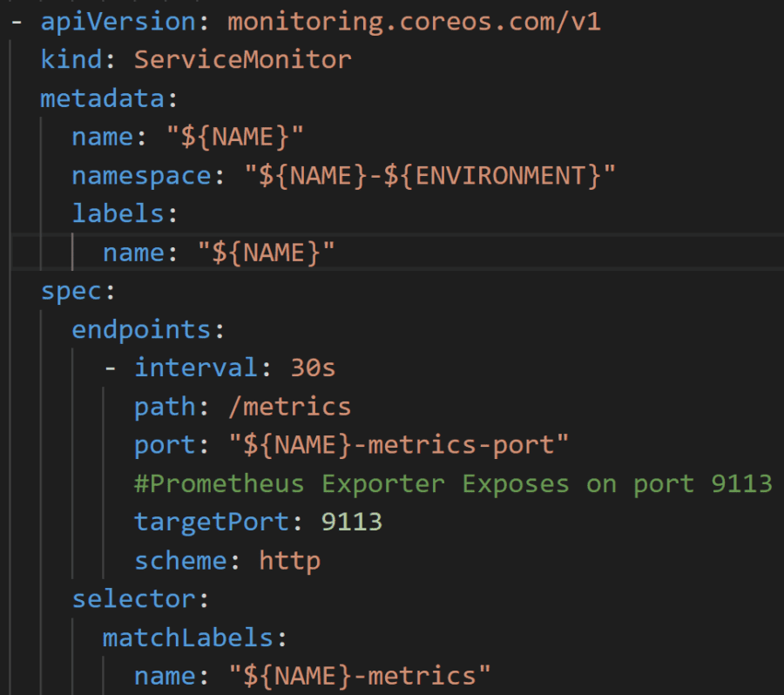
Task: Click the endpoints key
Action: (x=141, y=330)
